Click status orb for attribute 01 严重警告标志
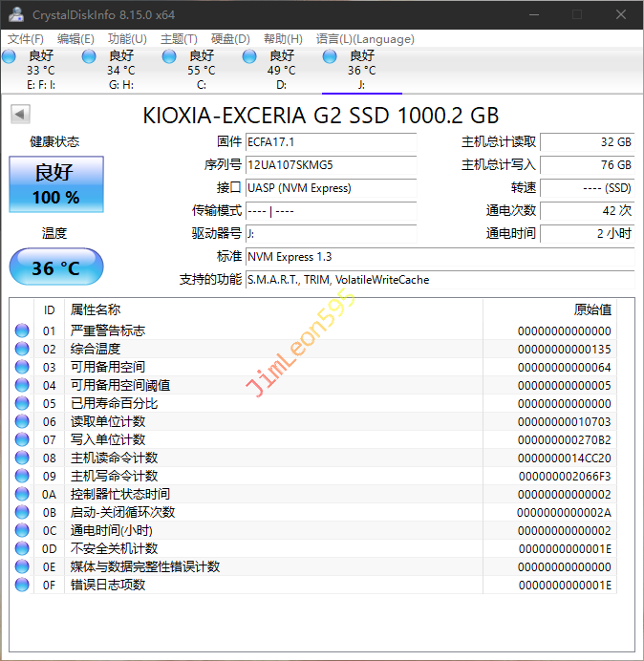The width and height of the screenshot is (644, 661). tap(22, 330)
